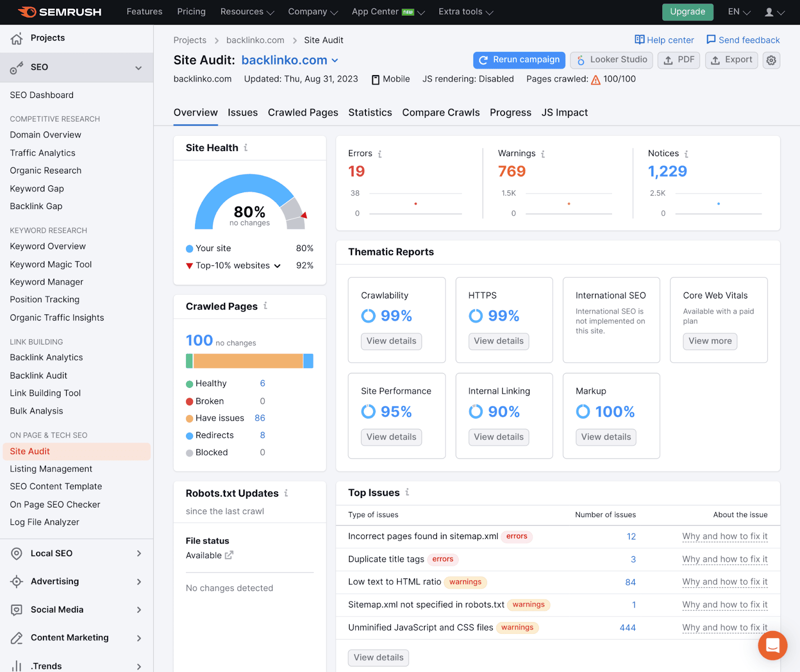Click the Crawled Pages info icon
Screen dimensions: 800x672
(265, 305)
